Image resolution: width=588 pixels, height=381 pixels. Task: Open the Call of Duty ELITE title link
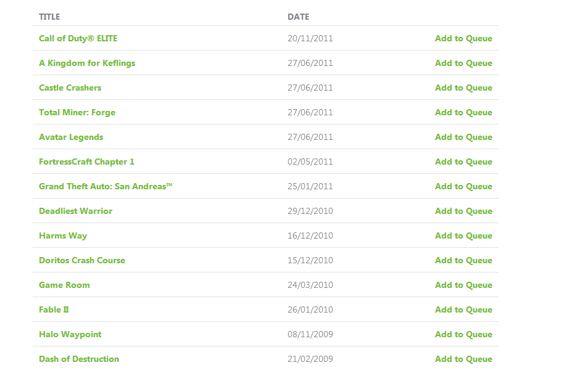(78, 39)
